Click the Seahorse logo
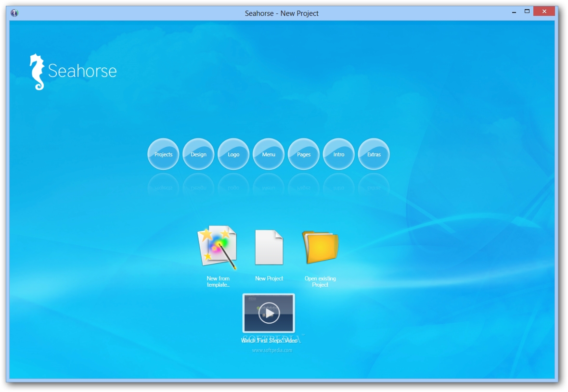This screenshot has height=392, width=568. (x=73, y=72)
